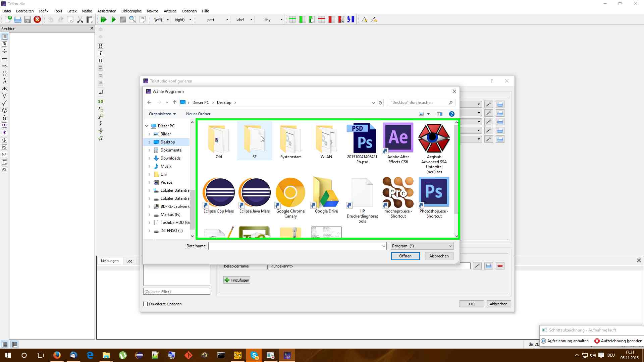Screen dimensions: 644x362
Task: Open the Latex menu
Action: click(x=72, y=11)
